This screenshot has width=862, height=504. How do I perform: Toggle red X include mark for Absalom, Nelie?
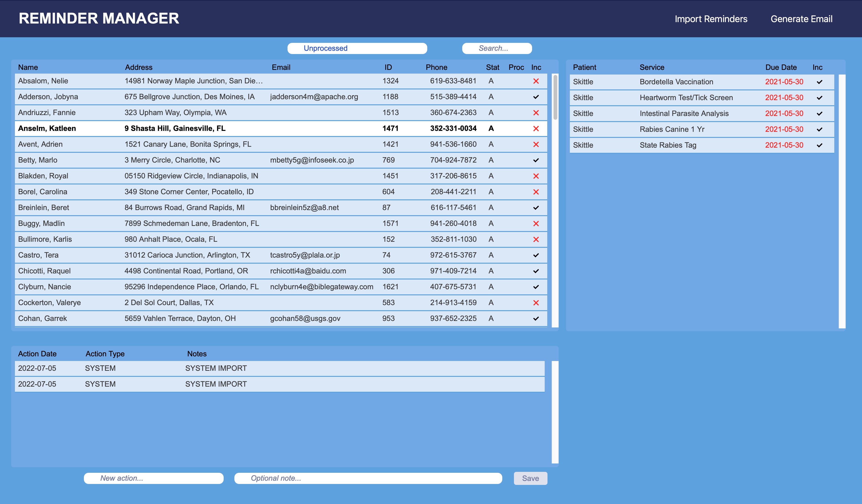(x=536, y=81)
